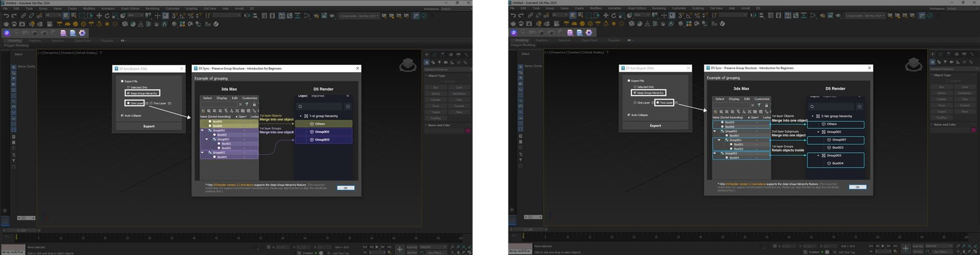
Task: Click Undo in the right 3ds Max window
Action: [513, 15]
